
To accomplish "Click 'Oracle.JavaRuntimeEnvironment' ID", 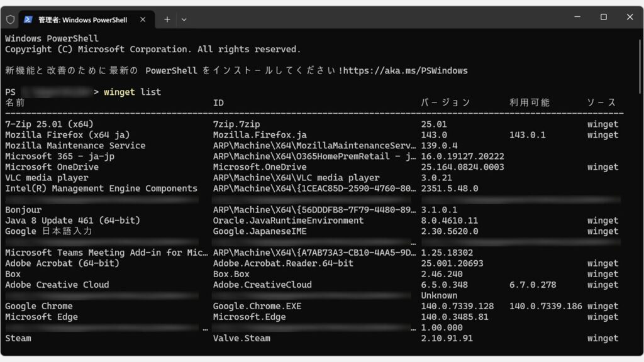I will (288, 220).
